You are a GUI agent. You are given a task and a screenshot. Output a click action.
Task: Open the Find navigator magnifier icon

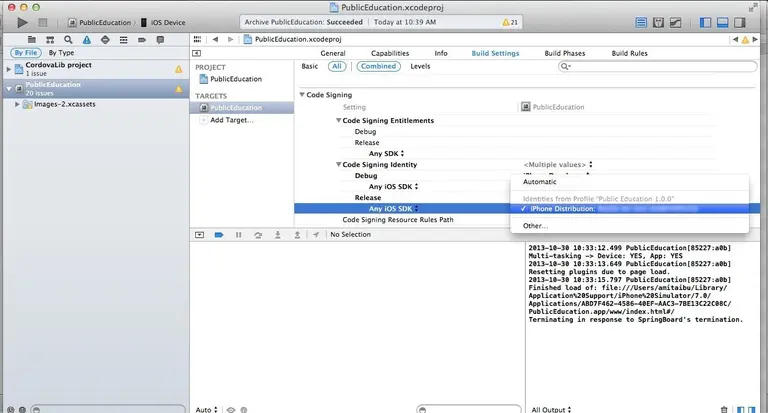[68, 40]
